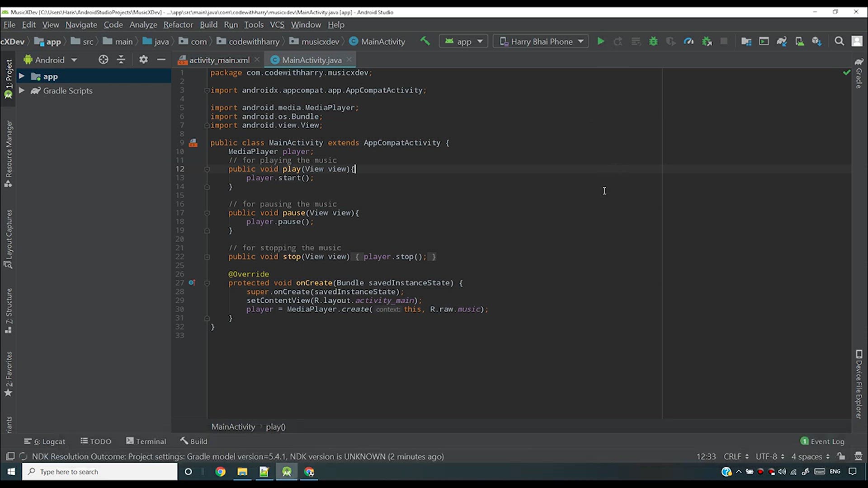The width and height of the screenshot is (868, 488).
Task: Open the Build tool window
Action: coord(193,441)
